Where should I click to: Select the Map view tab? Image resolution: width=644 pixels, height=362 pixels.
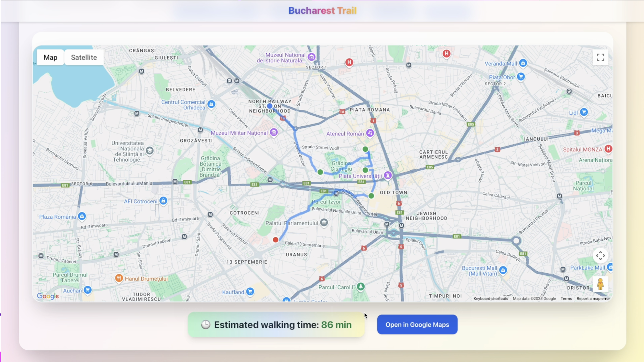pos(50,58)
